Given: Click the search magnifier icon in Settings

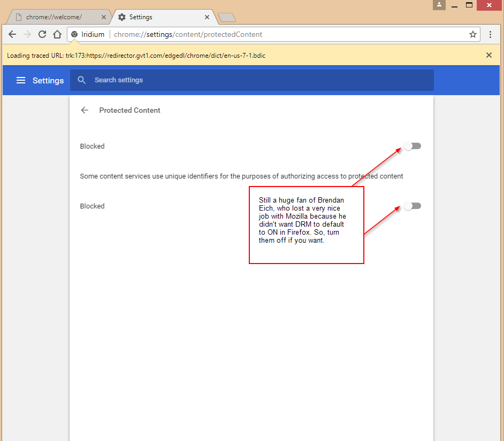Looking at the screenshot, I should tap(82, 80).
